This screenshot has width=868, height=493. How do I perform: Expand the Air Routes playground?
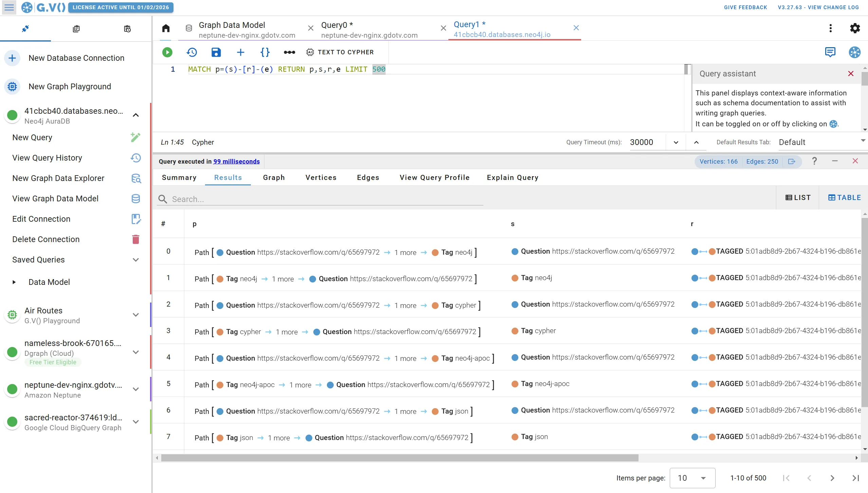(136, 315)
